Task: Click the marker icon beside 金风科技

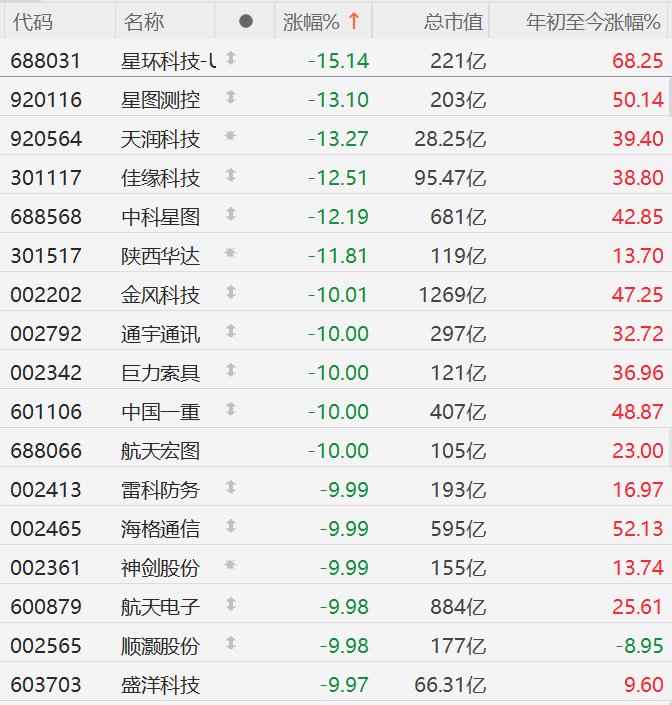Action: (231, 292)
